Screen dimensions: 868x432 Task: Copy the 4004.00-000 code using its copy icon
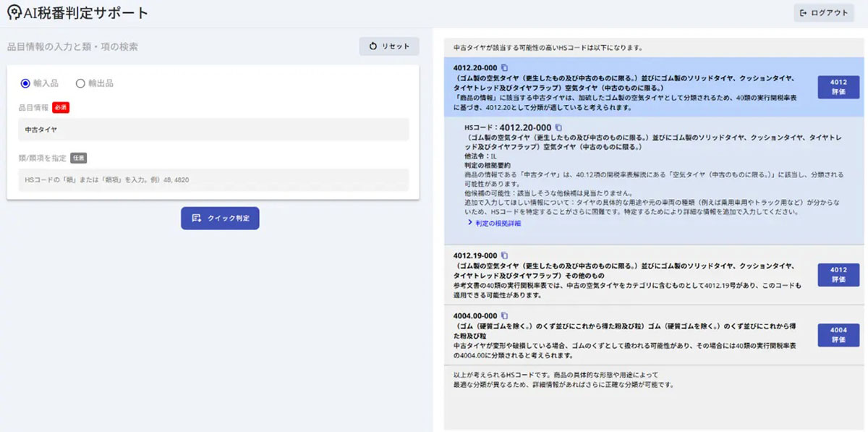tap(505, 316)
